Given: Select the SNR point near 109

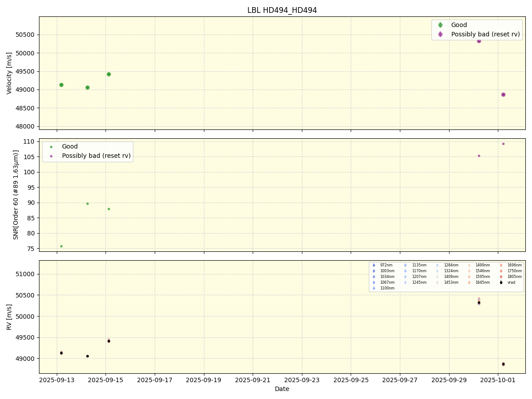Looking at the screenshot, I should point(503,144).
